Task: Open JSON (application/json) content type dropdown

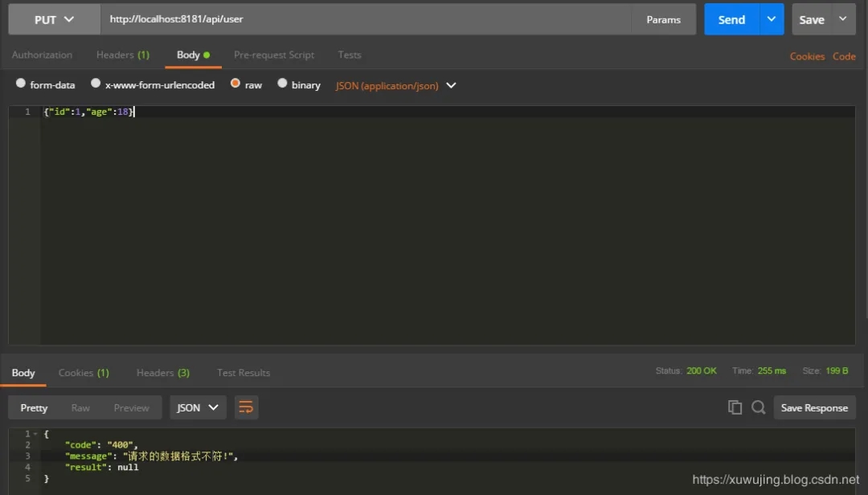Action: click(395, 85)
